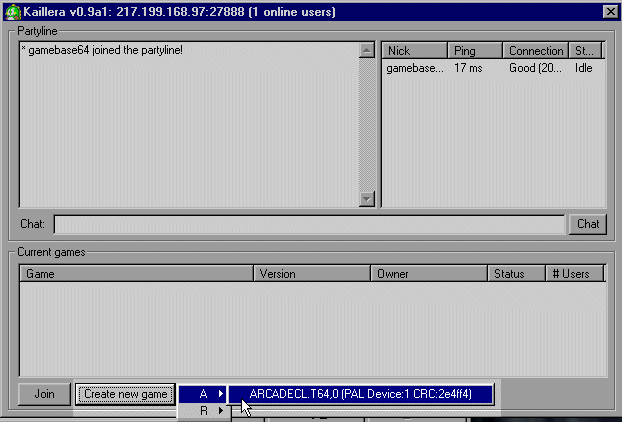622x422 pixels.
Task: Click the Create new game button
Action: (x=125, y=394)
